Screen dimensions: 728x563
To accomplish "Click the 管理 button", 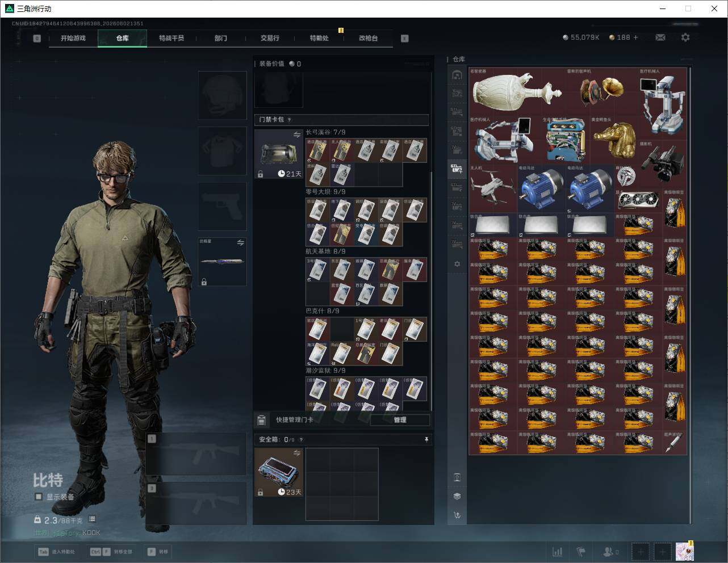I will click(x=400, y=420).
